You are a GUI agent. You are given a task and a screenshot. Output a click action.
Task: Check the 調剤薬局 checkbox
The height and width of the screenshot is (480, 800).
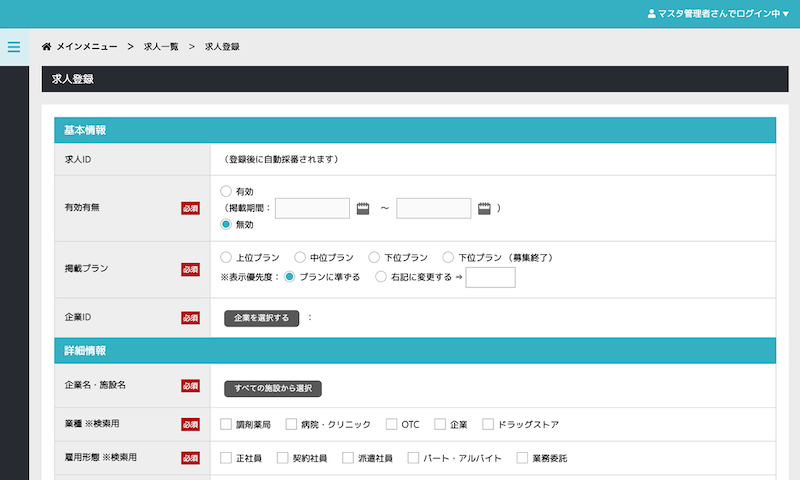[226, 424]
